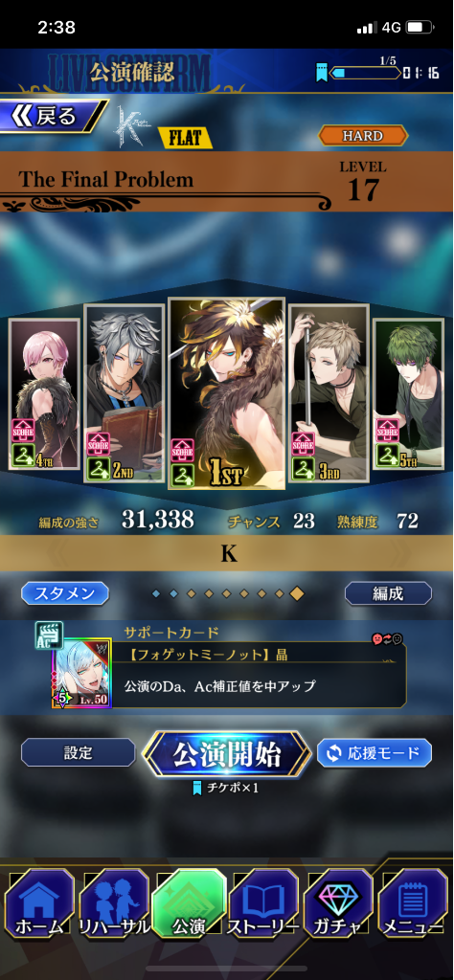Viewport: 454px width, 980px height.
Task: Start the show with 公演開始
Action: click(x=226, y=754)
